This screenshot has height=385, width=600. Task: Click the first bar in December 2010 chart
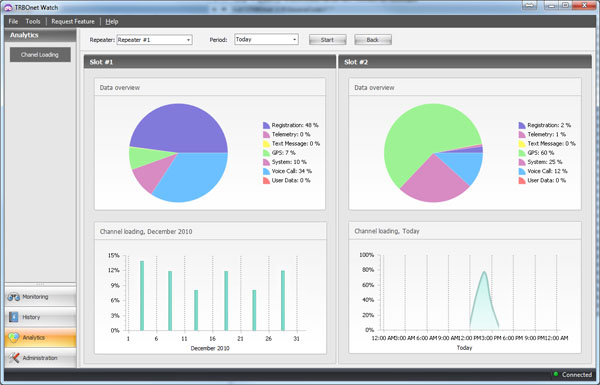pos(142,295)
